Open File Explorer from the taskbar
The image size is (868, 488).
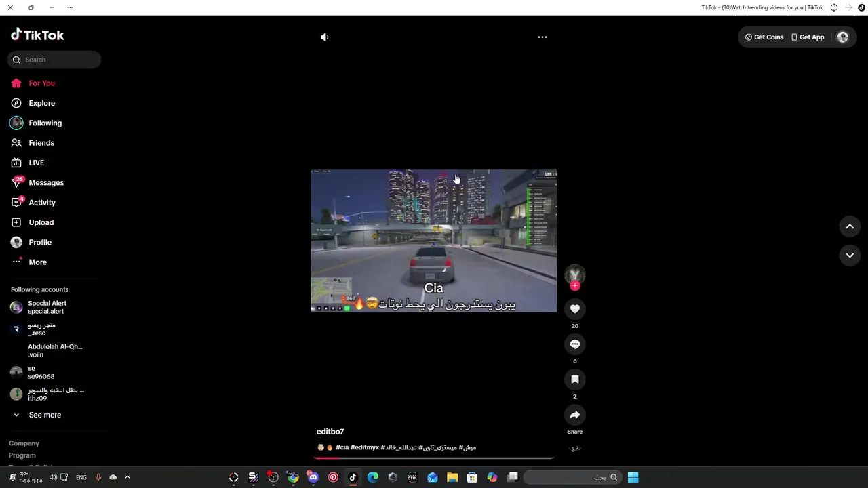point(452,477)
